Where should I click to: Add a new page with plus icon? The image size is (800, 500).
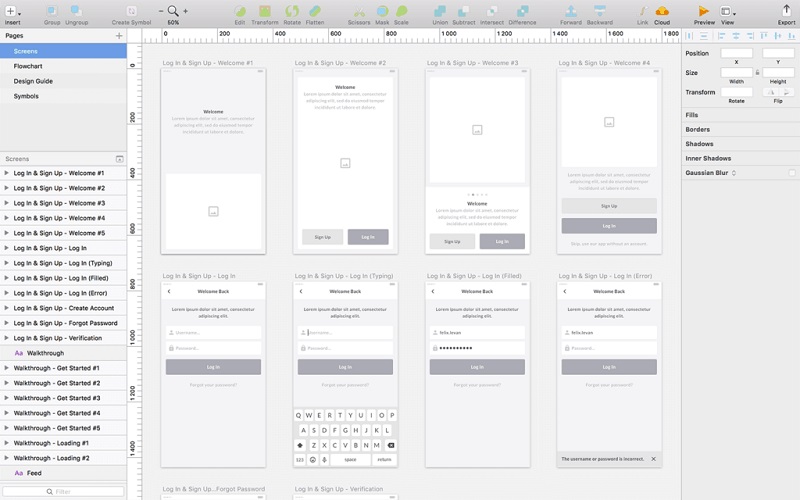(x=119, y=36)
